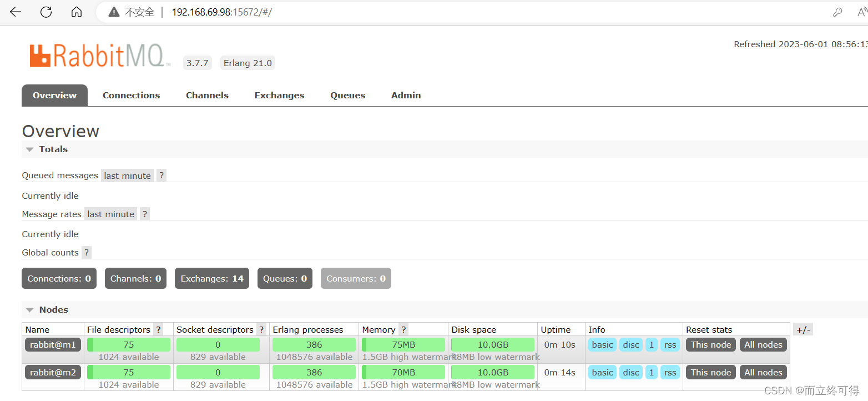
Task: Click the Overview page heading
Action: pyautogui.click(x=60, y=131)
